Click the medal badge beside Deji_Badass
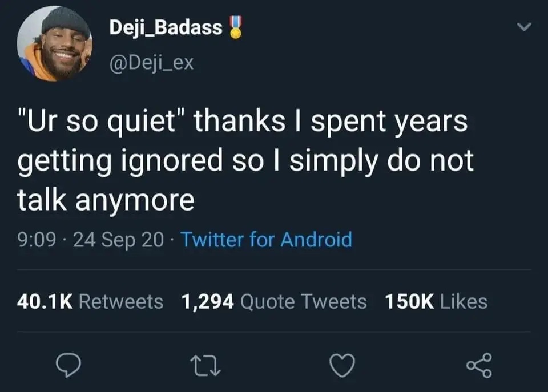 click(233, 27)
